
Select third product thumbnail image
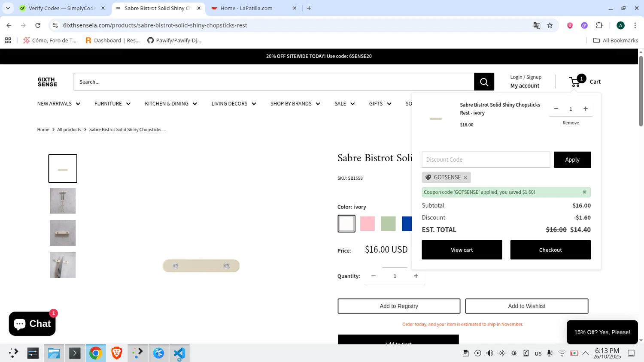pos(63,233)
